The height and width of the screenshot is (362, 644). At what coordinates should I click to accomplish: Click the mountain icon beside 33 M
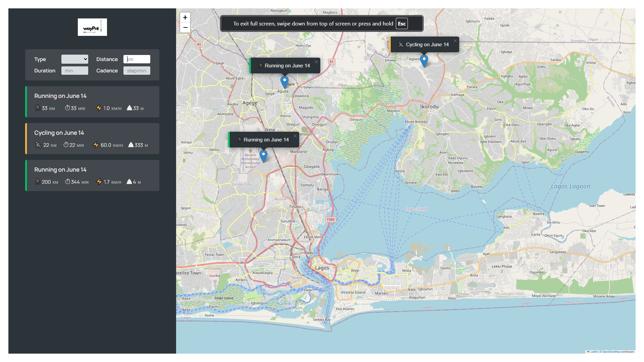(x=129, y=108)
